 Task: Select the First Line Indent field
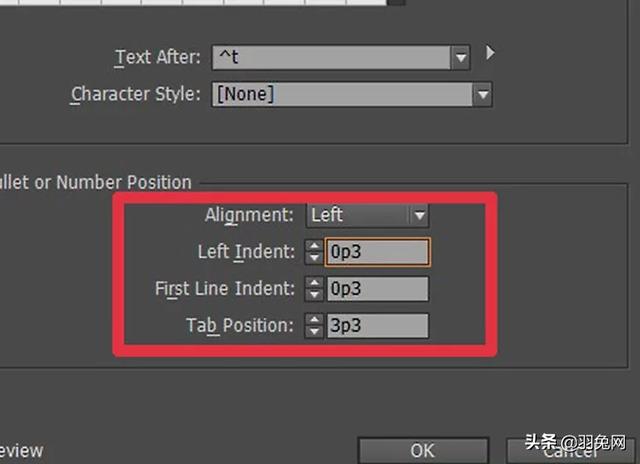378,289
